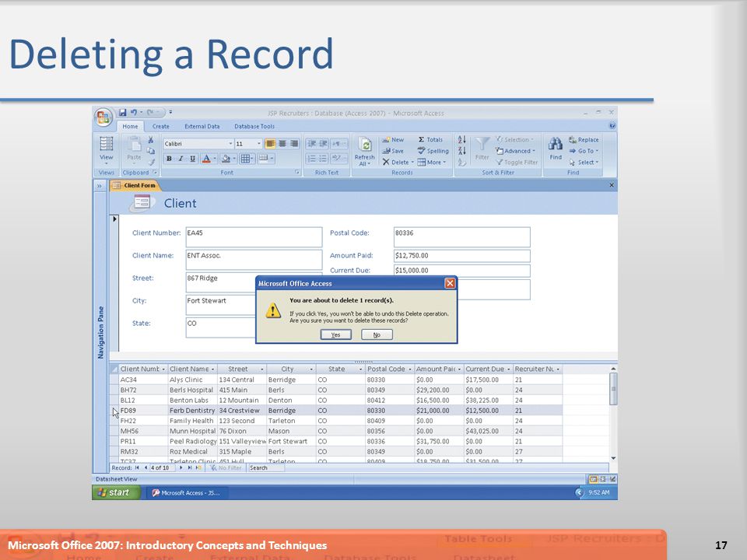Open the Windows Start menu
Image resolution: width=747 pixels, height=560 pixels.
coord(116,492)
